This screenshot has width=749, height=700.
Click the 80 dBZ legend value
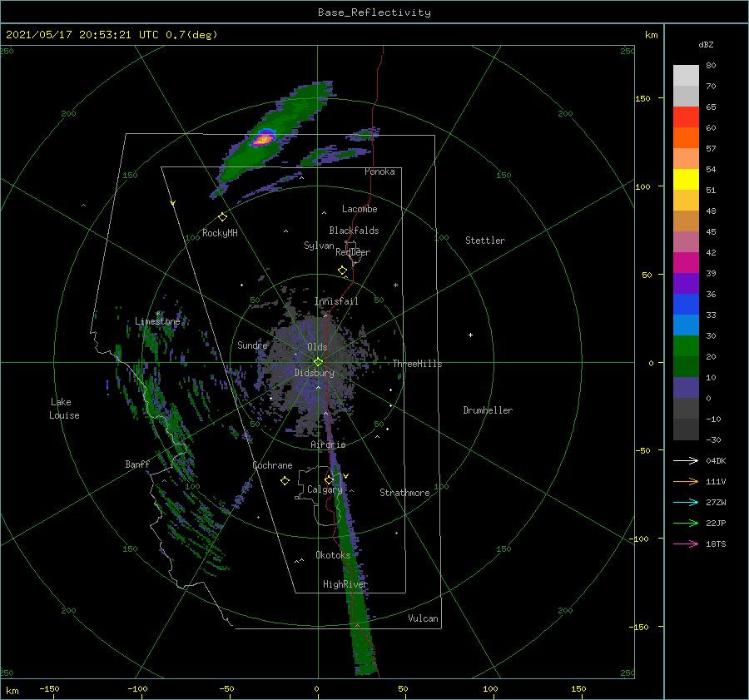coord(711,66)
